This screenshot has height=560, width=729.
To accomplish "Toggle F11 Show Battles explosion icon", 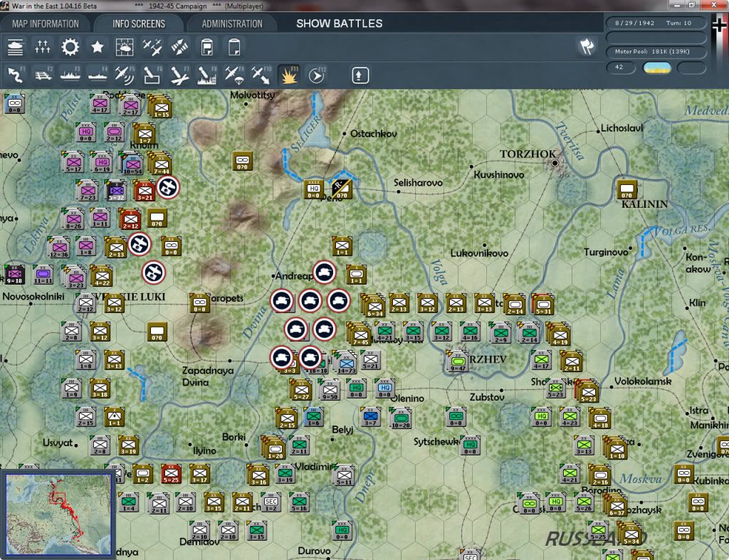I will [289, 75].
